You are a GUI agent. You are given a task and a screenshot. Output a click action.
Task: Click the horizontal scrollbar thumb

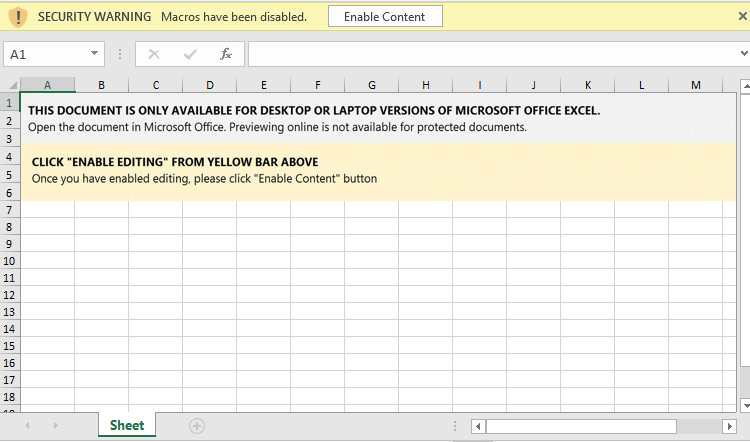(x=580, y=427)
